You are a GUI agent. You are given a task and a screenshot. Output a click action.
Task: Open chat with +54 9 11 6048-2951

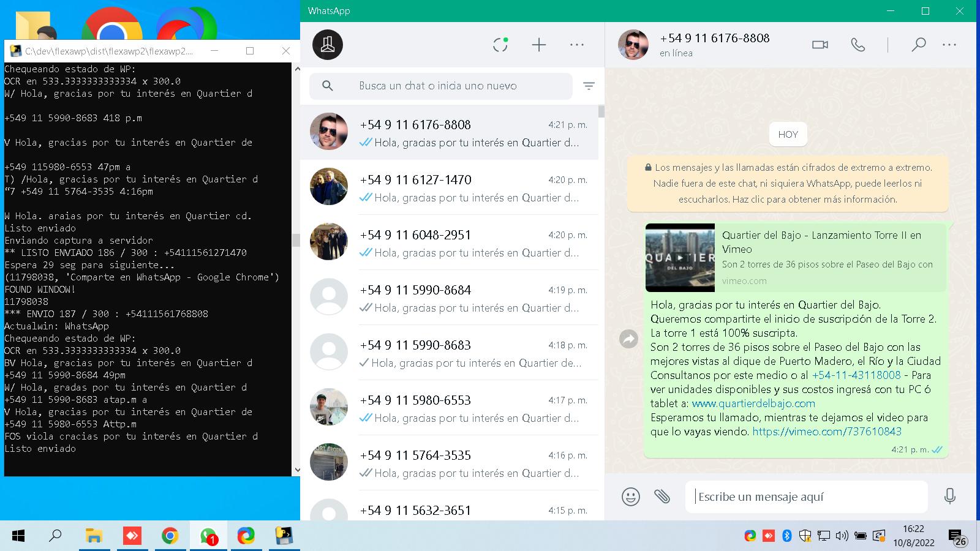click(x=449, y=242)
